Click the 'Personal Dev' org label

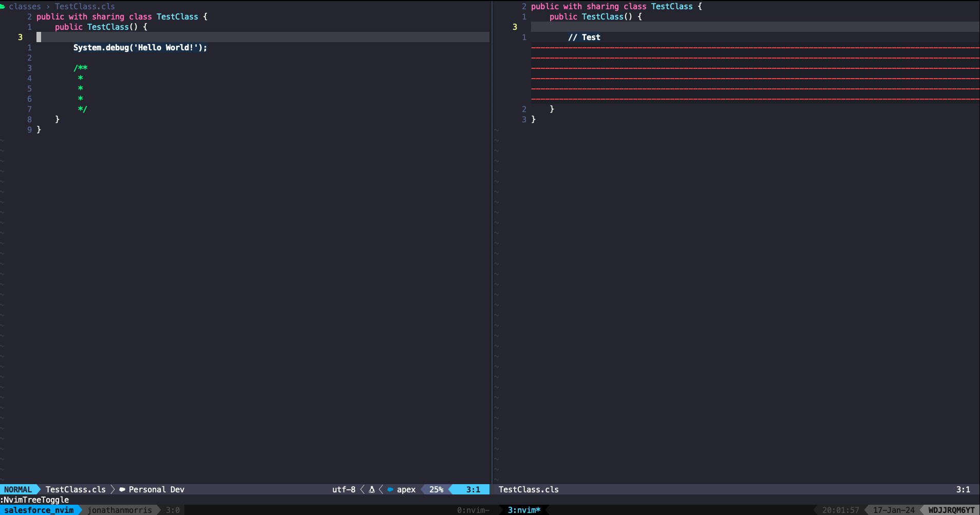coord(157,489)
